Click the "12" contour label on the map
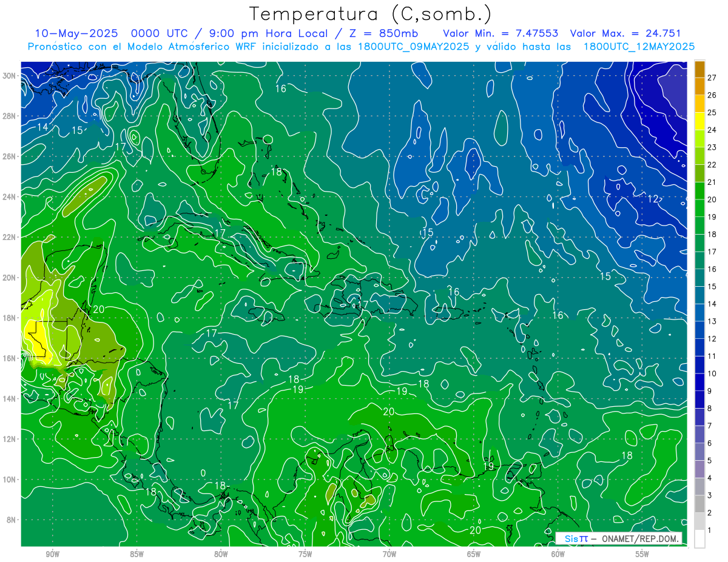Image resolution: width=728 pixels, height=562 pixels. click(653, 199)
